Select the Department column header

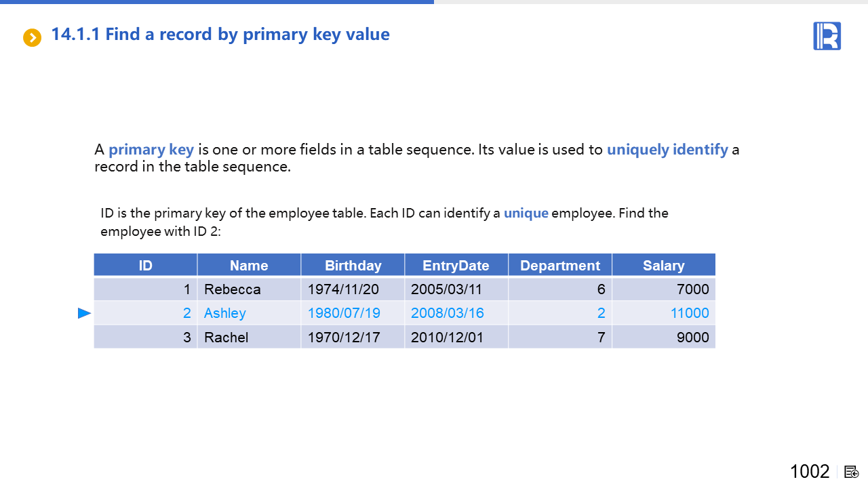pos(559,266)
